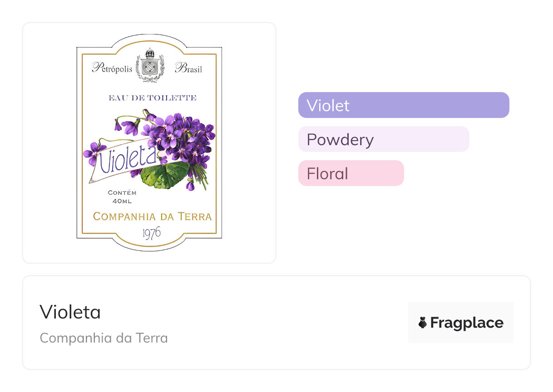
Task: Open the Companhia da Terra brand subtitle
Action: (104, 338)
